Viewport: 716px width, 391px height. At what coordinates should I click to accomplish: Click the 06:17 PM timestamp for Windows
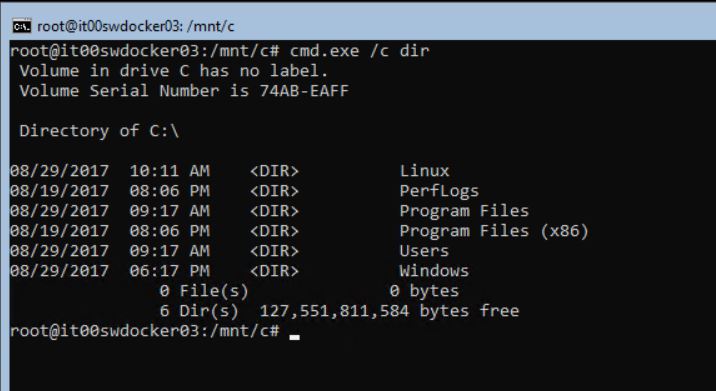pyautogui.click(x=169, y=271)
